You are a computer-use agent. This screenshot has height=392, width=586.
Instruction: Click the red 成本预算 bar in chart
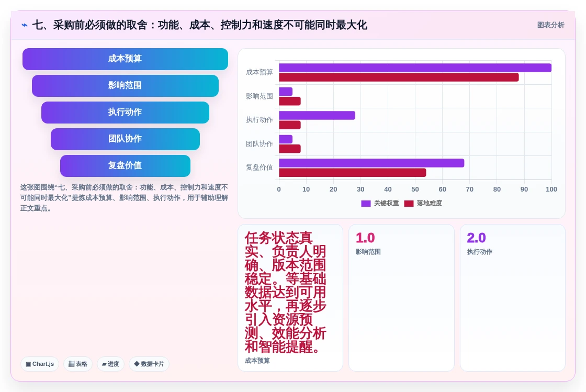[x=399, y=77]
